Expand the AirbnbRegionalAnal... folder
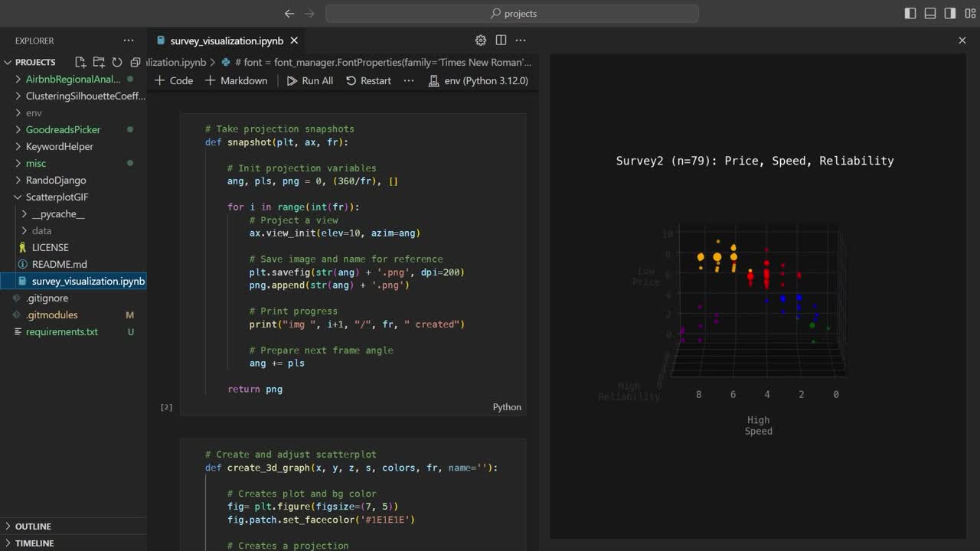 73,79
